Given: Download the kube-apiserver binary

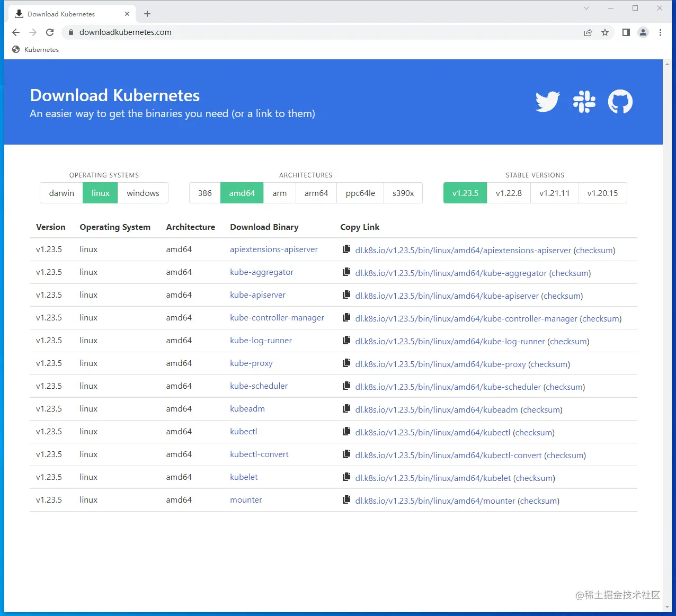Looking at the screenshot, I should coord(257,295).
